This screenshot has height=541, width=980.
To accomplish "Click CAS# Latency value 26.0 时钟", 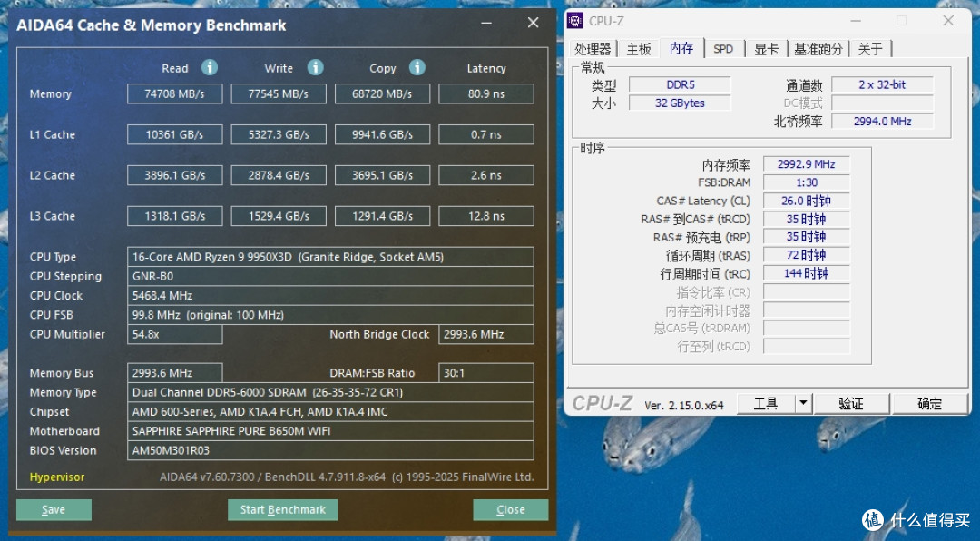I will (807, 201).
